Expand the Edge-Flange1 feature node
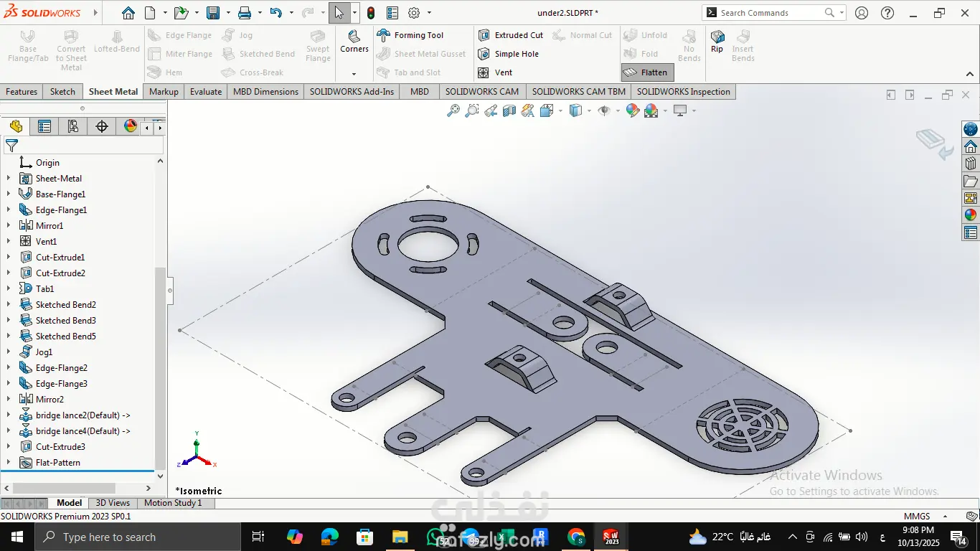Image resolution: width=980 pixels, height=551 pixels. tap(9, 210)
